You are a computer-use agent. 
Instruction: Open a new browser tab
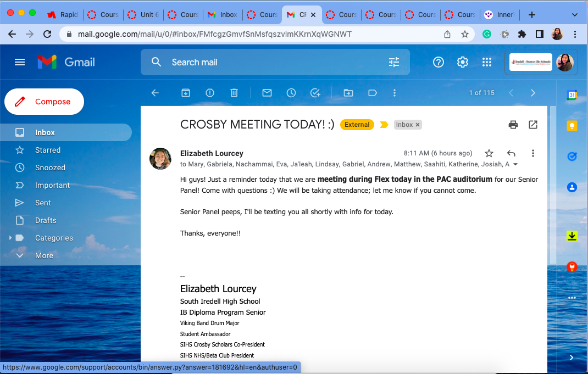[x=532, y=15]
